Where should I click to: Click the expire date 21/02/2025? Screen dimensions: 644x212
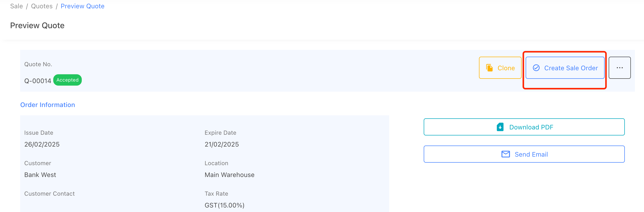click(x=222, y=144)
